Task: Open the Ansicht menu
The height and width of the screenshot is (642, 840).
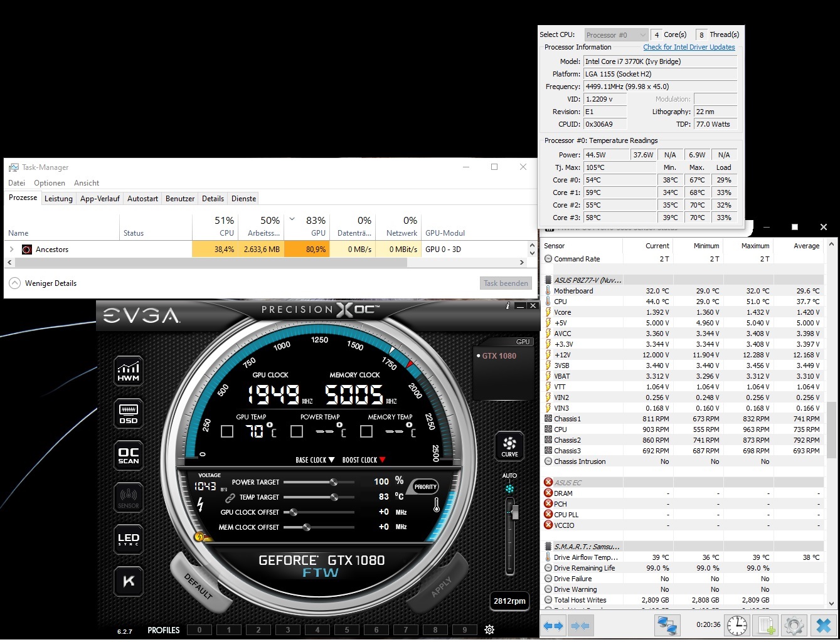Action: pyautogui.click(x=87, y=183)
